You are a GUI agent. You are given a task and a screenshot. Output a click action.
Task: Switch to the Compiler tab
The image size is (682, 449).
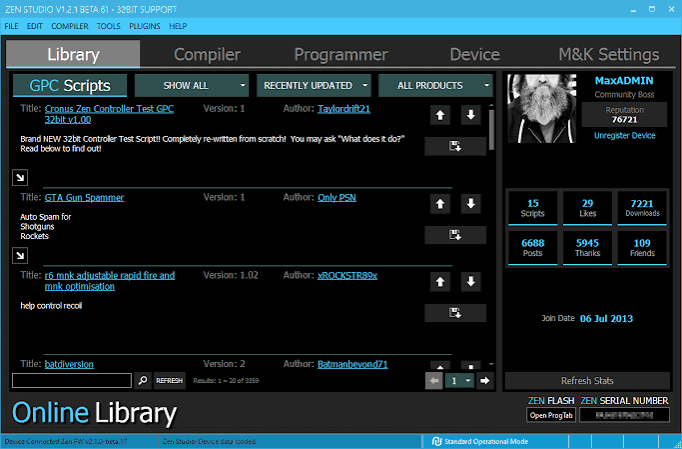[207, 54]
